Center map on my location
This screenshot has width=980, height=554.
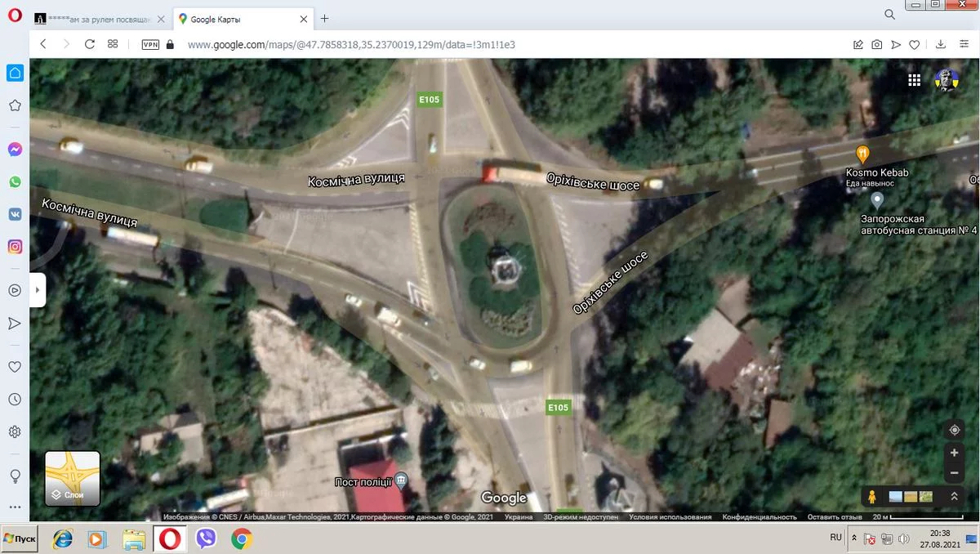954,430
